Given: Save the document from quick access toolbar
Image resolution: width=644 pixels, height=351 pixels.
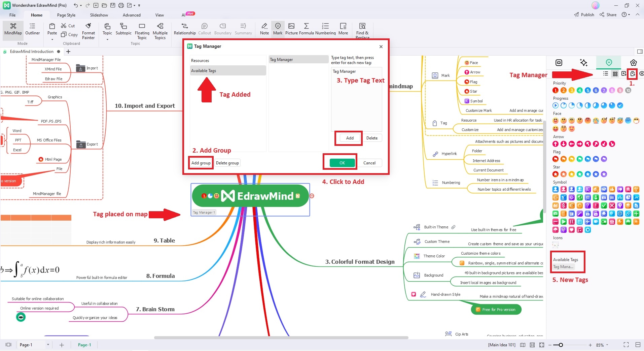Looking at the screenshot, I should [112, 5].
